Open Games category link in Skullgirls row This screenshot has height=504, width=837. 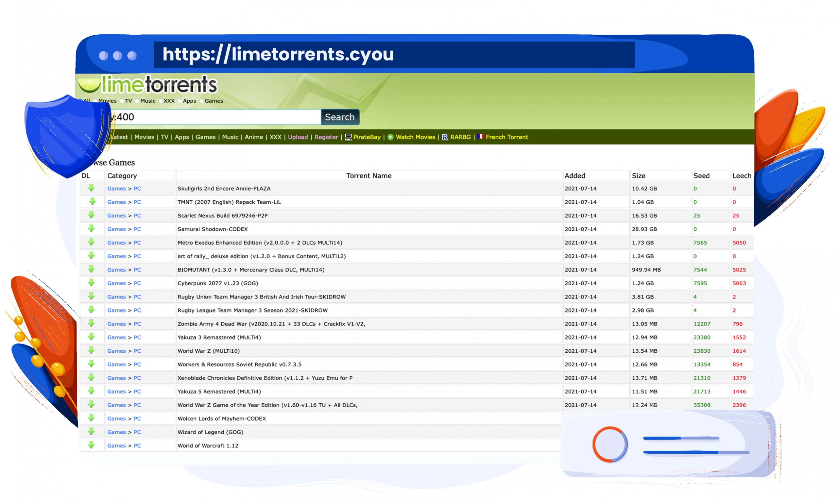tap(116, 189)
